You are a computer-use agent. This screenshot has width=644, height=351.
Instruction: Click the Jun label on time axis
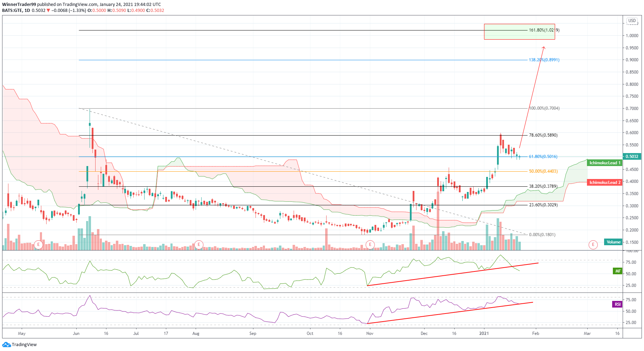pos(76,333)
